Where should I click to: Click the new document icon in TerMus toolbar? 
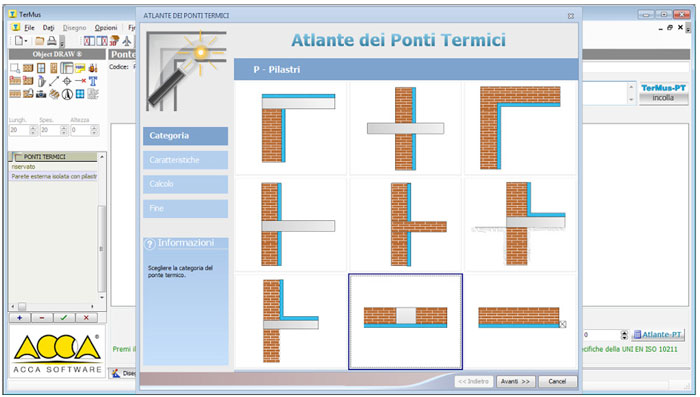pyautogui.click(x=19, y=41)
